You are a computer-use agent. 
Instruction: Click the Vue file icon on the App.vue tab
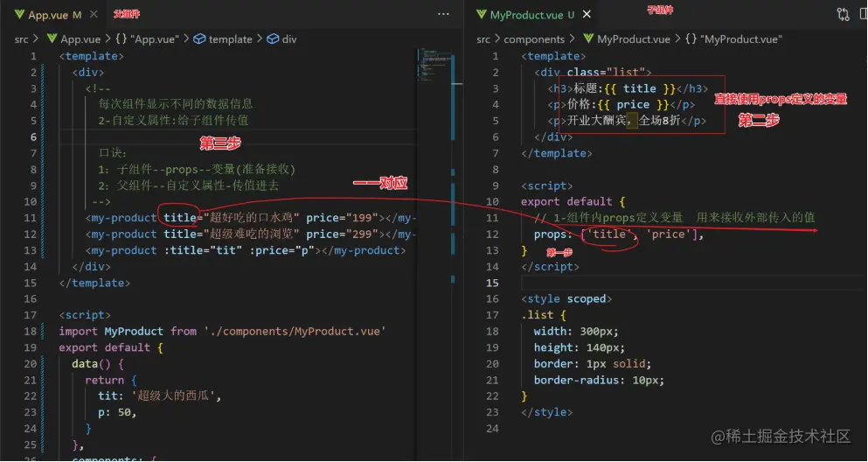pyautogui.click(x=20, y=15)
